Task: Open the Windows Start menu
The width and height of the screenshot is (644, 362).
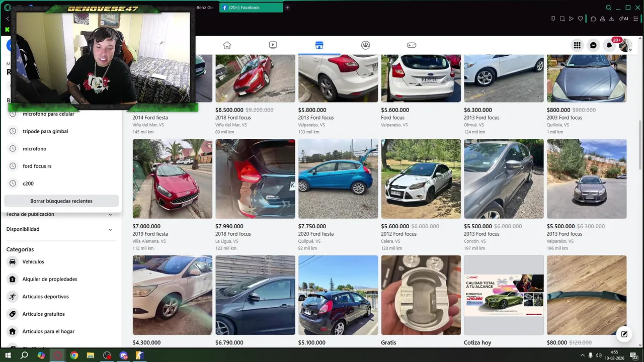Action: click(x=8, y=355)
